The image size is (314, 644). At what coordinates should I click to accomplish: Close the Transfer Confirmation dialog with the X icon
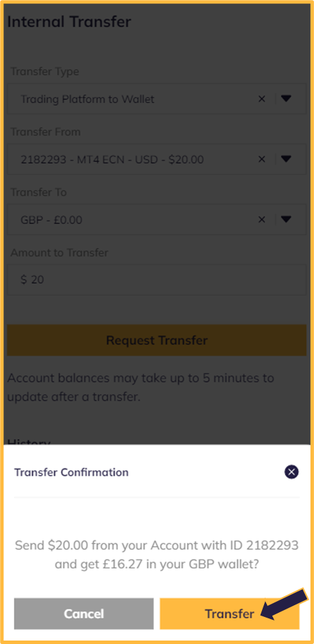click(291, 472)
